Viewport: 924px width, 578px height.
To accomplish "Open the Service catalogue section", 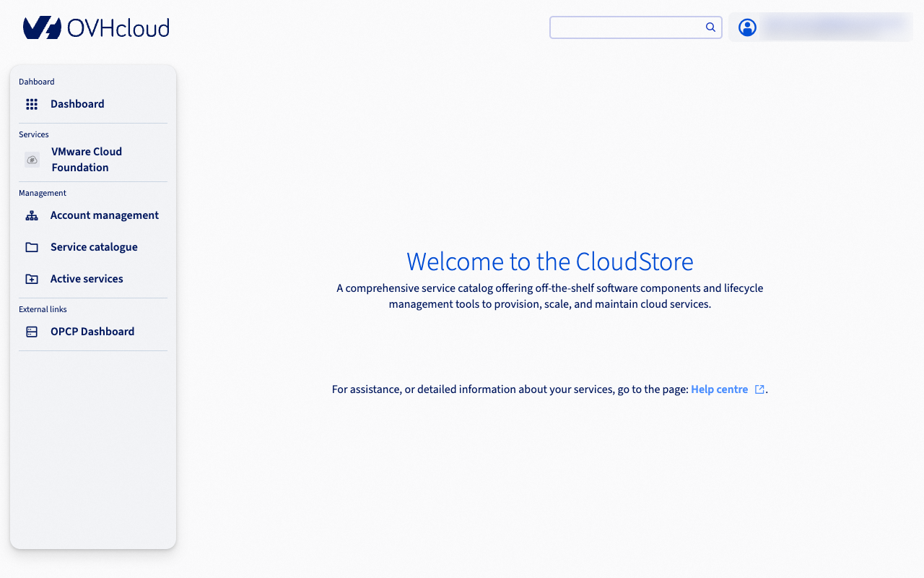I will pyautogui.click(x=94, y=246).
